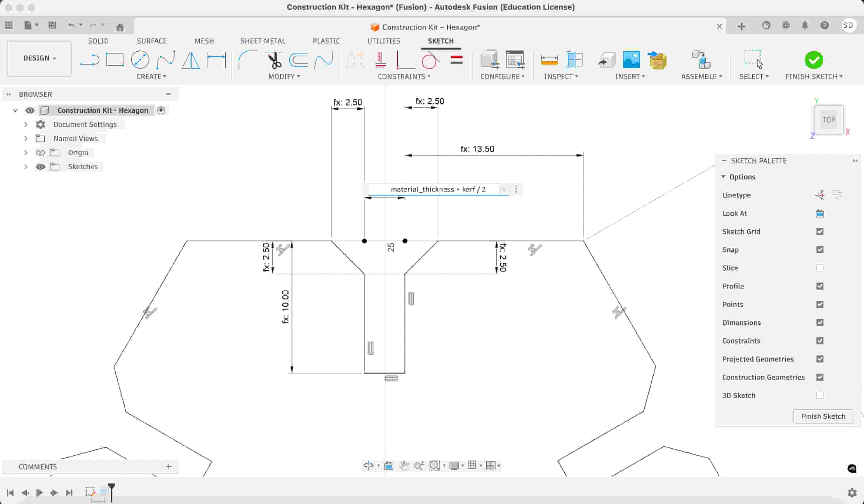Expand the Sketches folder
The height and width of the screenshot is (504, 864).
[26, 167]
